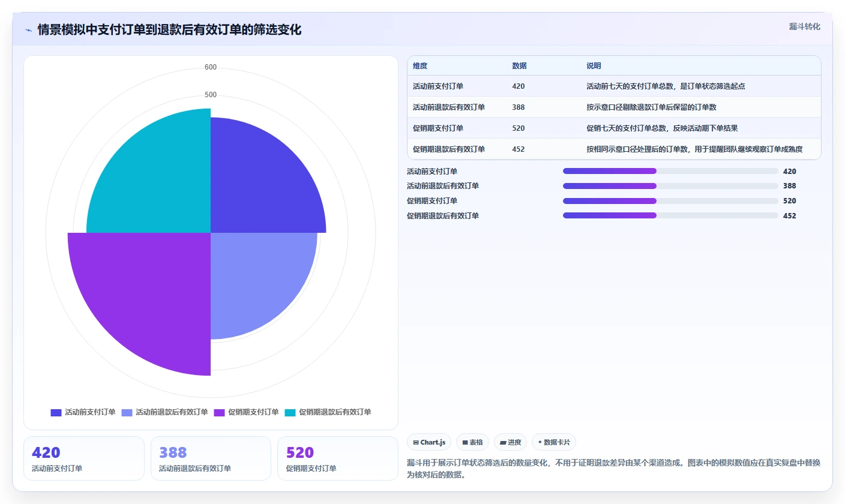Click progress bar for 促销期支付订单
This screenshot has height=504, width=845.
pos(670,200)
